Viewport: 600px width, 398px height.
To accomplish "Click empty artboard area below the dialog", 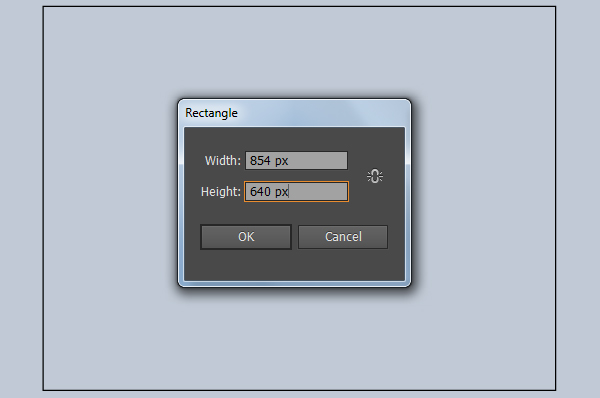I will pos(298,339).
